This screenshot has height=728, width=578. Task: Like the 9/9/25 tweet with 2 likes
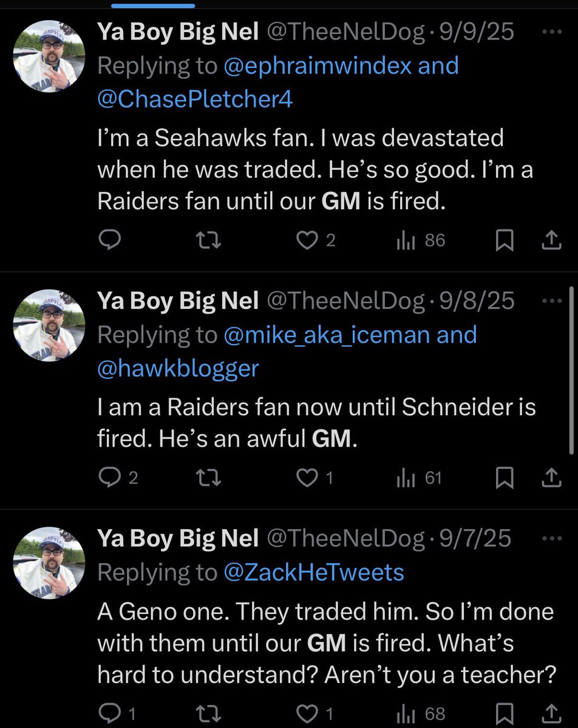(307, 241)
